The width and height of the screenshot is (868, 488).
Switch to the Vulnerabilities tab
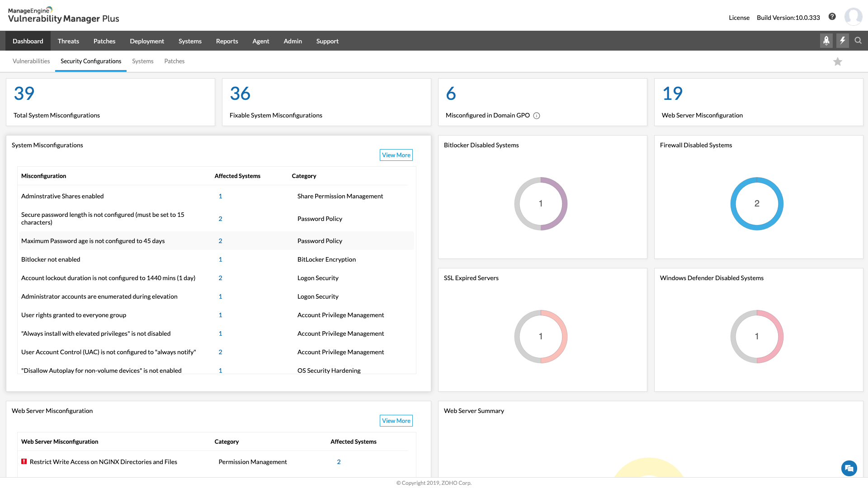click(x=31, y=61)
